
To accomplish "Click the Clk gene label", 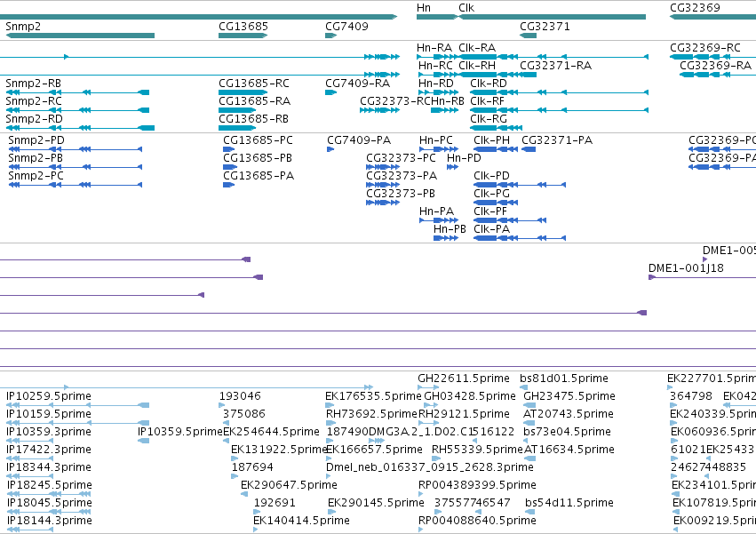I will click(x=466, y=8).
